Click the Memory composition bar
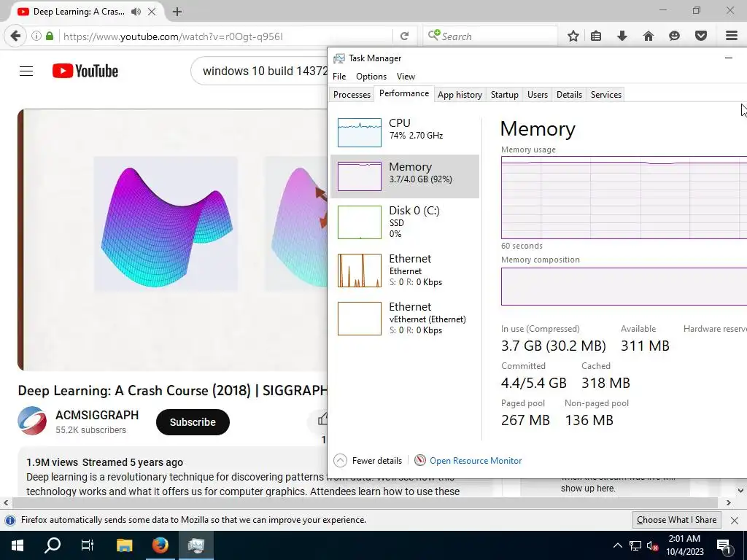 coord(624,286)
